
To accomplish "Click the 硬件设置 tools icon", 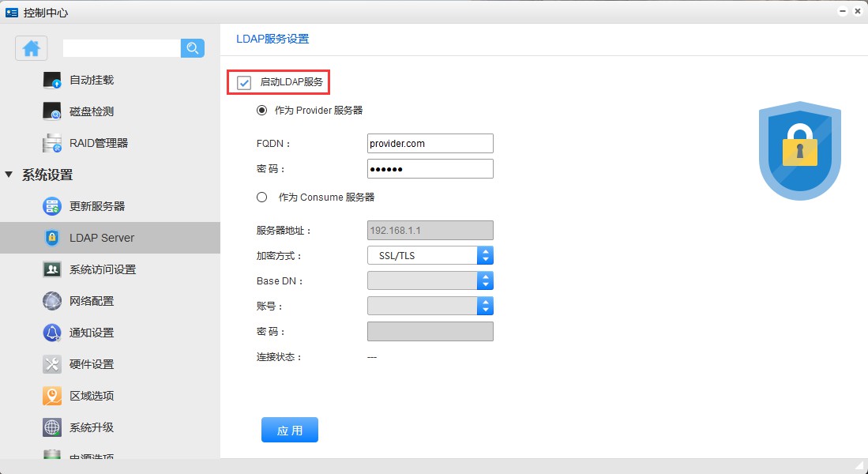I will coord(52,364).
